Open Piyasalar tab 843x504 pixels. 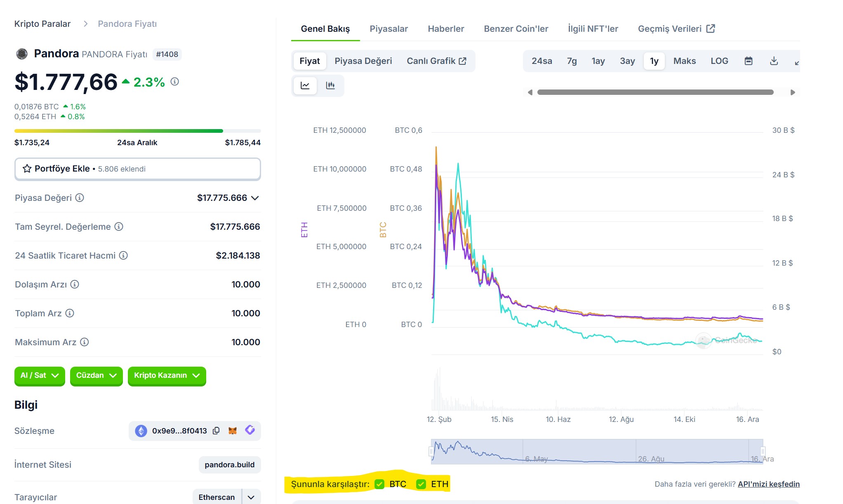(x=389, y=29)
